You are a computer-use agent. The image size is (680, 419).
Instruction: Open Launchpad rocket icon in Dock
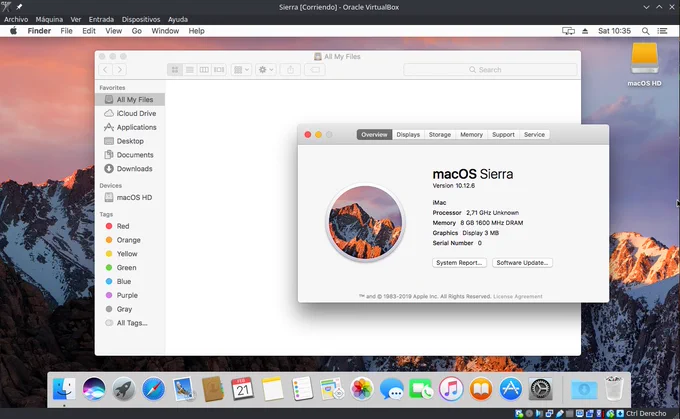[x=124, y=389]
